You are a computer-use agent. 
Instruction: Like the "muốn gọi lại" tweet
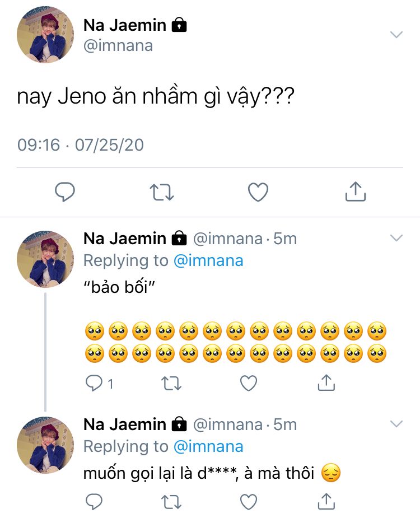coord(248,501)
